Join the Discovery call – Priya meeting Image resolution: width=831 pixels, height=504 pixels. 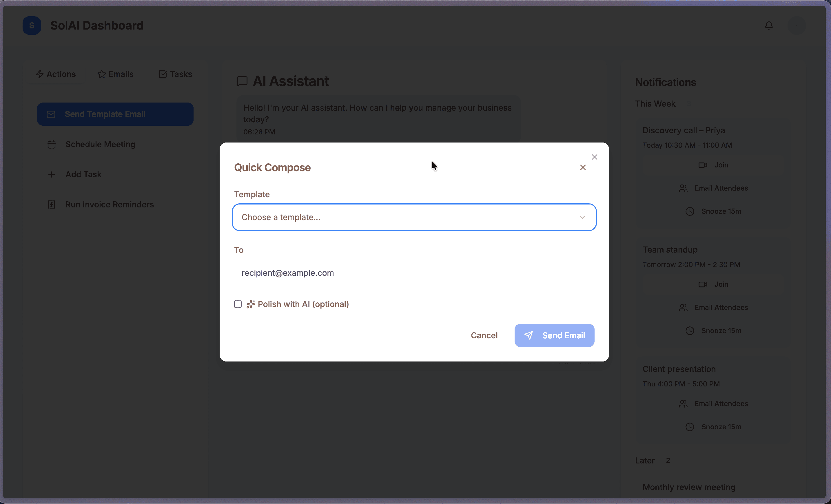tap(713, 165)
